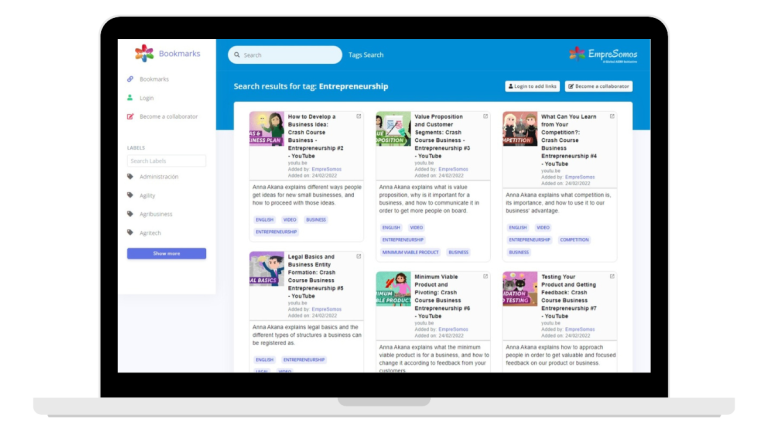Open thumbnail of Minimum Viable Product video
Image resolution: width=768 pixels, height=432 pixels.
pos(393,289)
